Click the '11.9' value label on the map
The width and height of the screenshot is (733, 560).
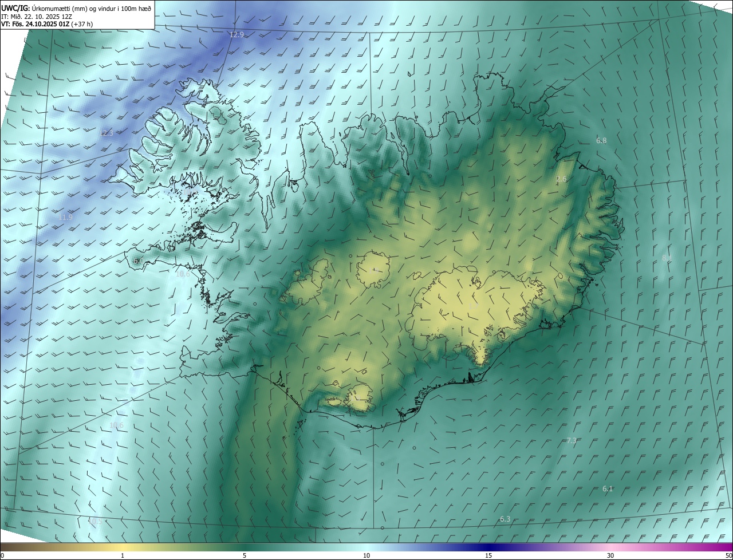65,218
